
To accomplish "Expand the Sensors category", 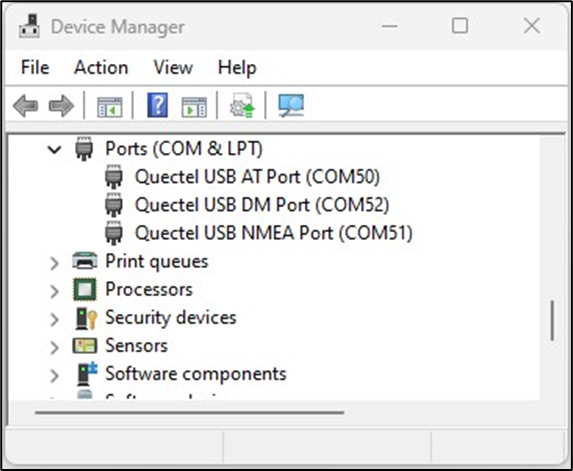I will tap(54, 347).
